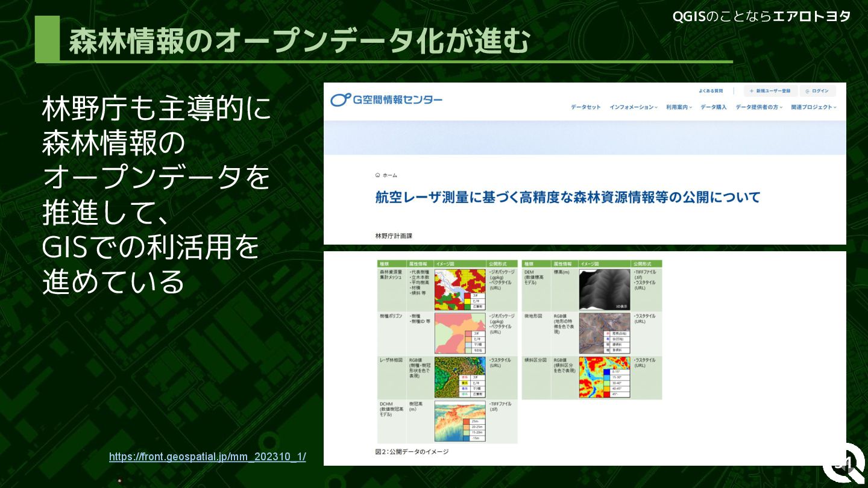The height and width of the screenshot is (488, 868).
Task: Expand the インフォメーション dropdown menu
Action: point(634,107)
